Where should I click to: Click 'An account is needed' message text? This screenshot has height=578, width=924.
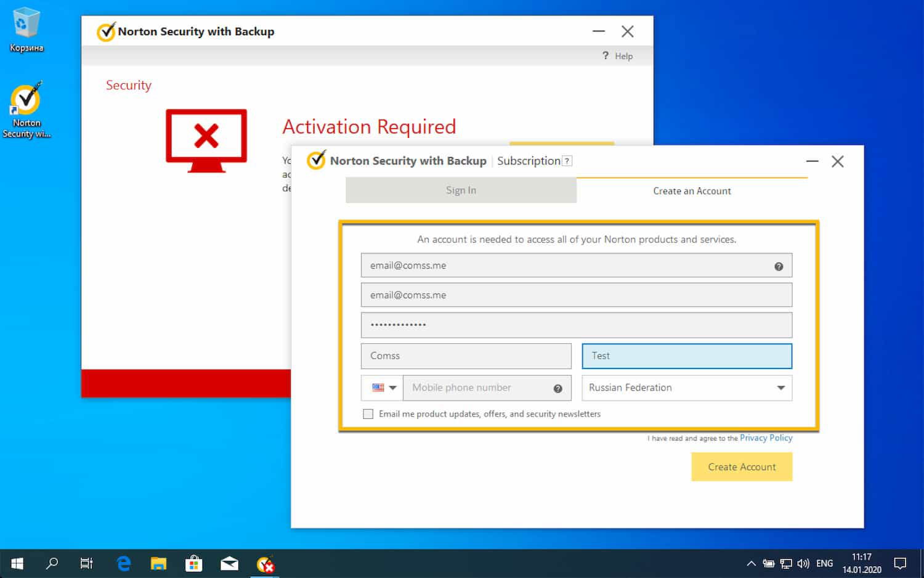pyautogui.click(x=577, y=239)
